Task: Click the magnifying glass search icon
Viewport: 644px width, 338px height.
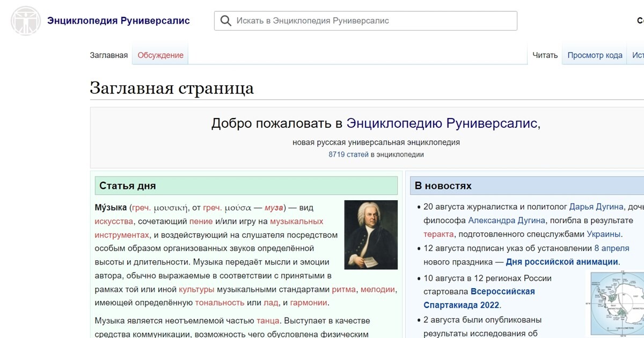Action: pos(226,21)
